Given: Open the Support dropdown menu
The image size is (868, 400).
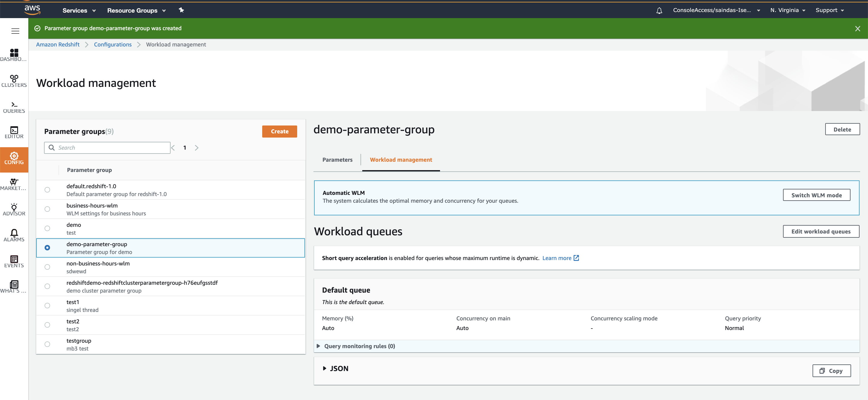Looking at the screenshot, I should click(x=830, y=11).
